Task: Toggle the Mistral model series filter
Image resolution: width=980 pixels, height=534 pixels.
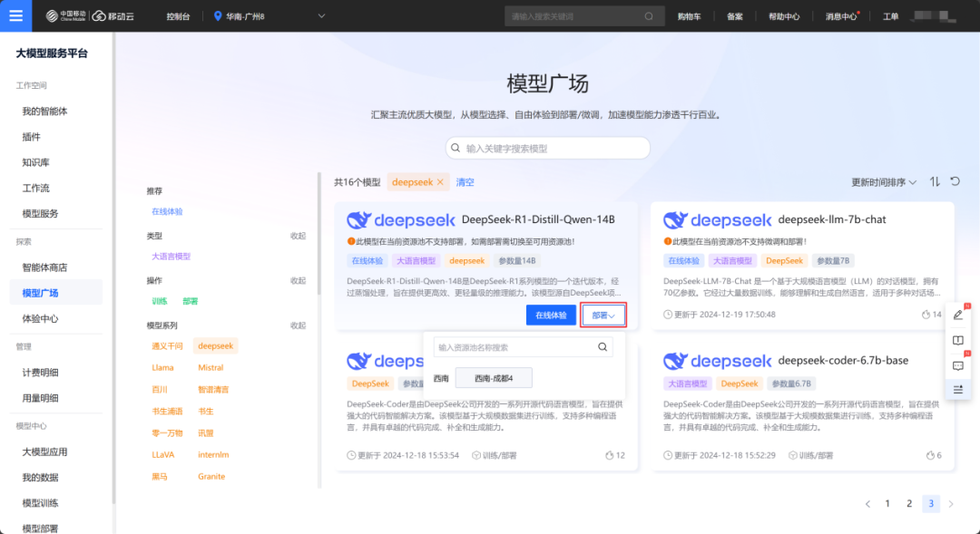Action: (211, 368)
